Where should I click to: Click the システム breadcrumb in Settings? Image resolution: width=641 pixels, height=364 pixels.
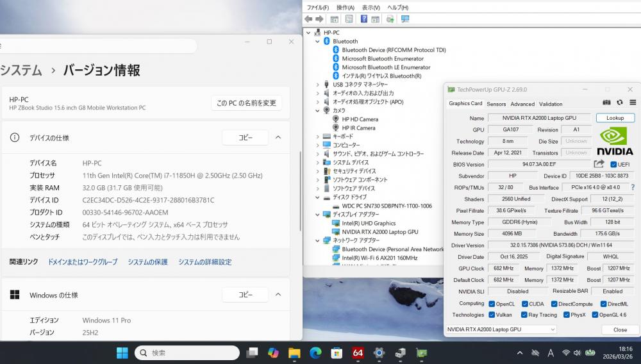[21, 70]
